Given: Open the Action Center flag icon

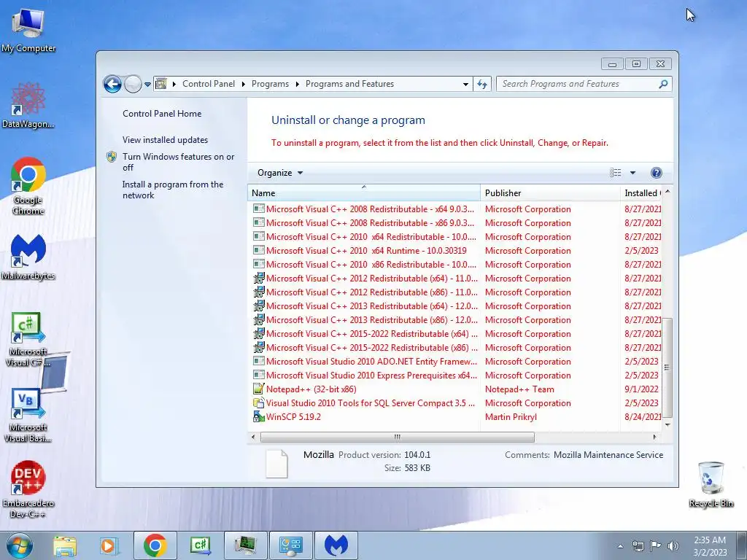Looking at the screenshot, I should coord(656,545).
